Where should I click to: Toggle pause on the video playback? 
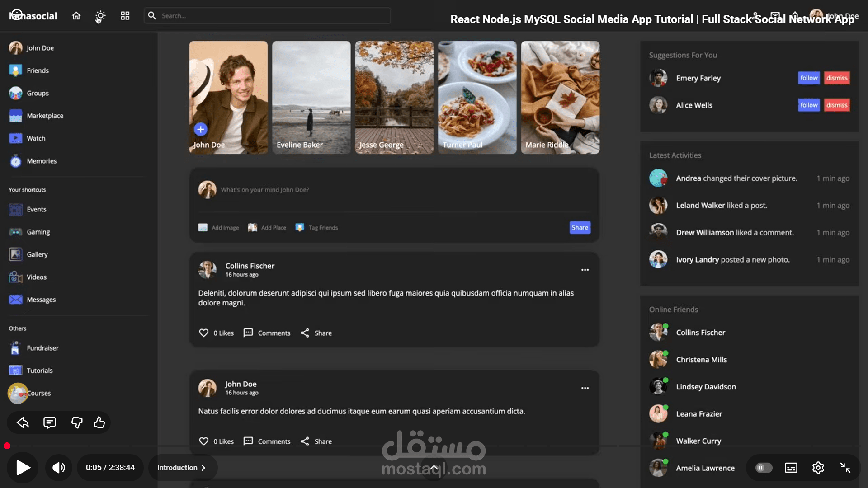click(x=763, y=468)
